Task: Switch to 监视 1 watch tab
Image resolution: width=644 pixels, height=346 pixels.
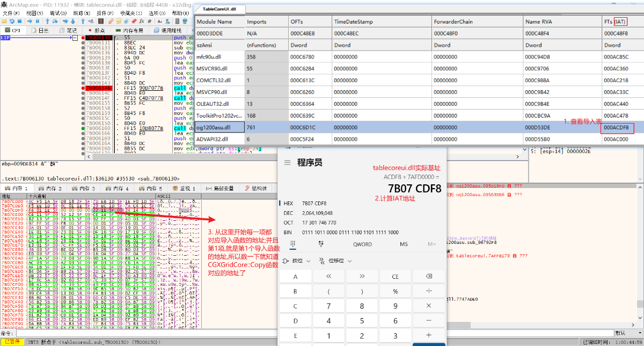Action: click(x=183, y=189)
